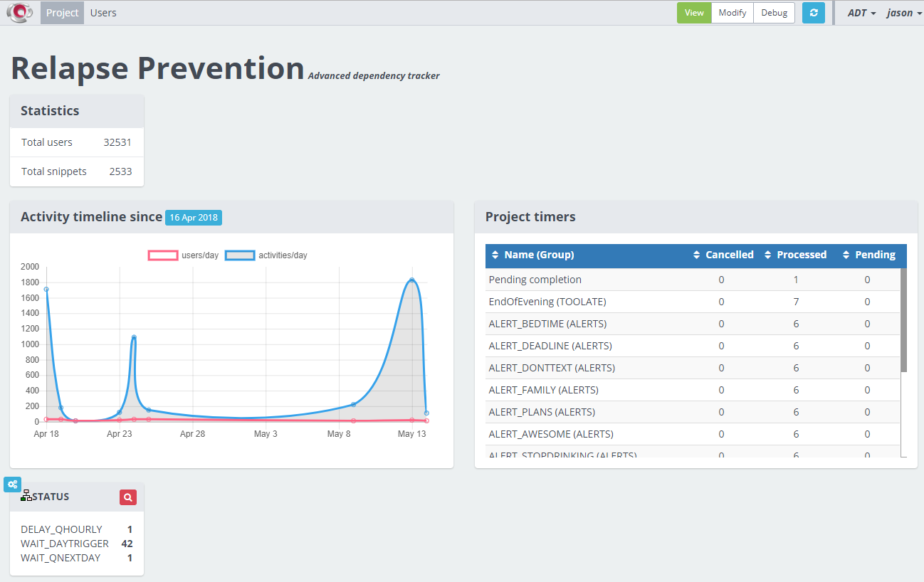Toggle the activities/day legend swatch
The width and height of the screenshot is (924, 582).
pyautogui.click(x=240, y=255)
